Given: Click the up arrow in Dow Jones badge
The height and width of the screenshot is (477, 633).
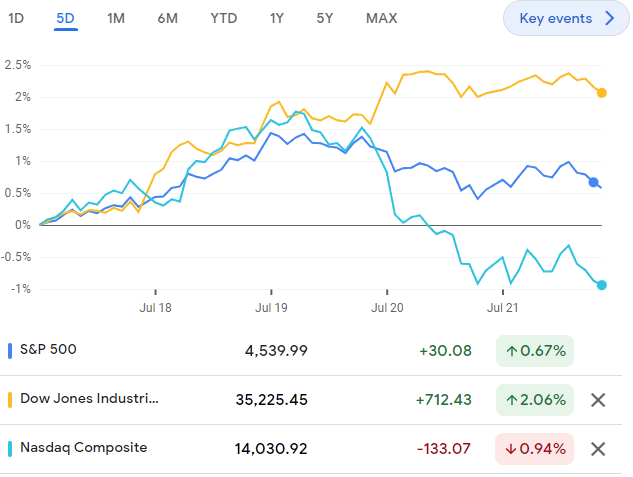Looking at the screenshot, I should 511,400.
